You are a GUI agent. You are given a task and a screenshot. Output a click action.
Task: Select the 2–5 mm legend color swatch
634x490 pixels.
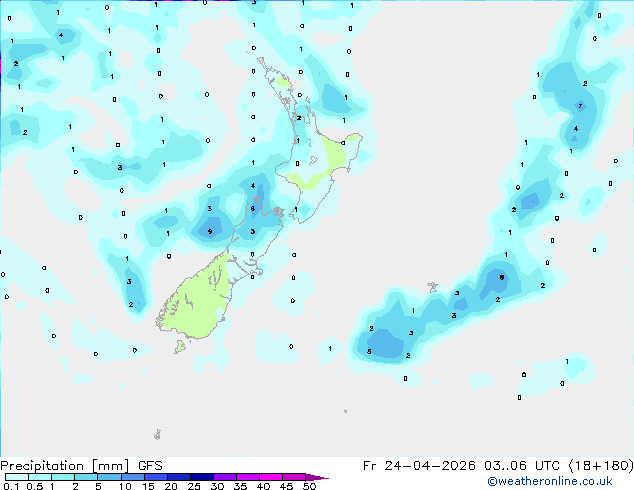[86, 477]
